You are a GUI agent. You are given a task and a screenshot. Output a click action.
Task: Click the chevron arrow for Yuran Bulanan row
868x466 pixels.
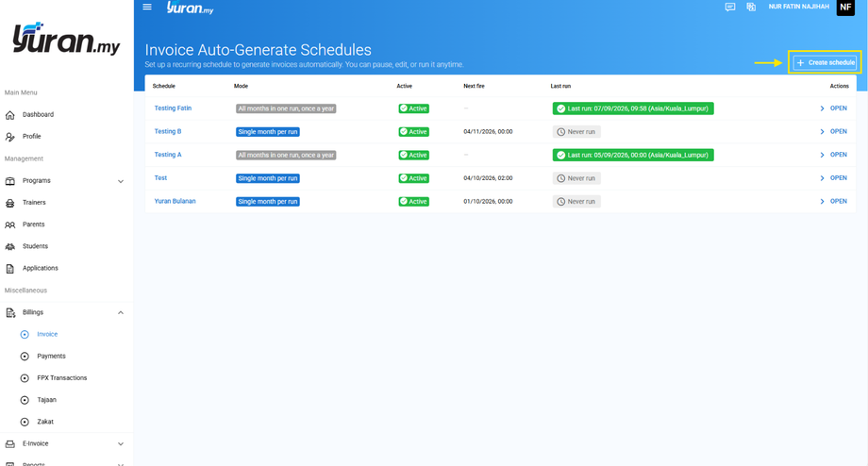click(822, 202)
